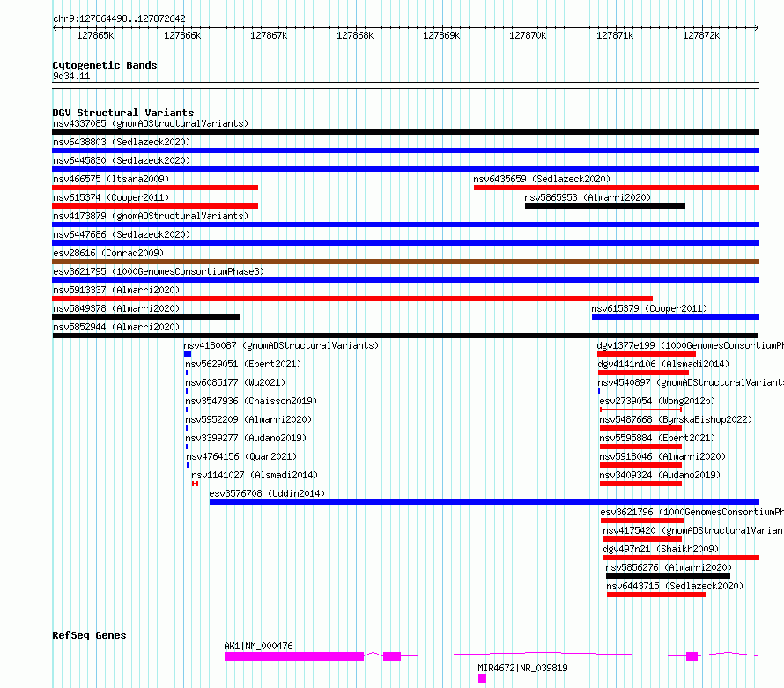Open variant nsv615374 (Cooper2011)
This screenshot has height=688, width=784.
[x=111, y=197]
